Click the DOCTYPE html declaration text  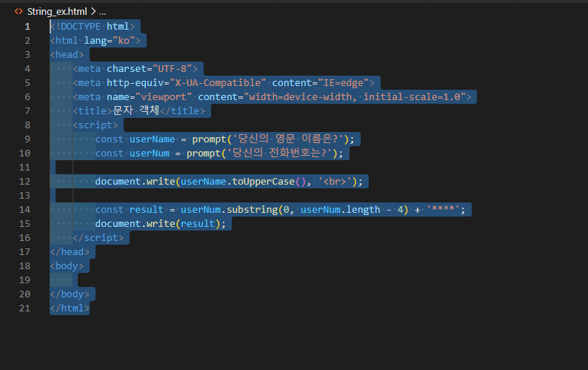tap(93, 26)
